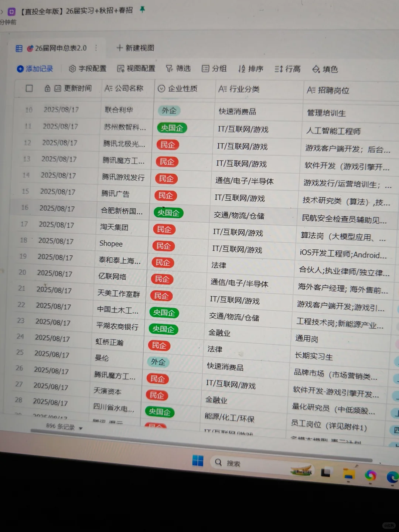Select the 联合利华 company cell
The image size is (399, 532).
(119, 110)
